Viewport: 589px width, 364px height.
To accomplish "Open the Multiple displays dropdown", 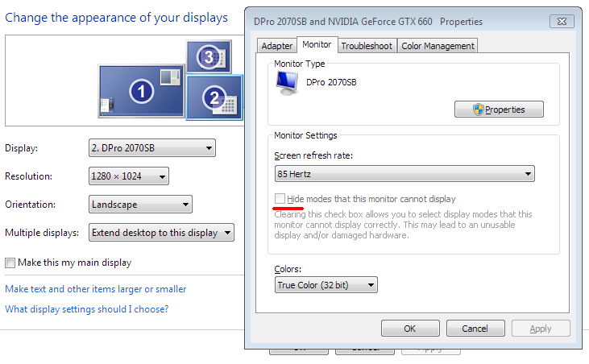I will pos(161,233).
